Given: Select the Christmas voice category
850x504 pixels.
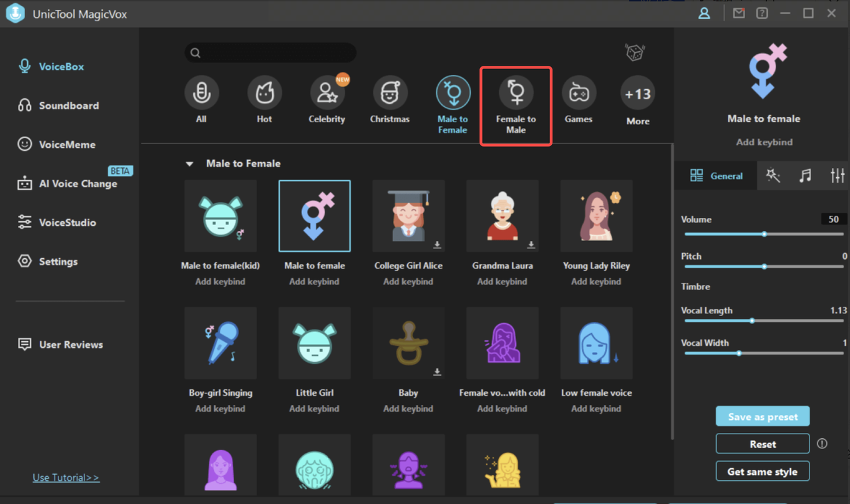Looking at the screenshot, I should pyautogui.click(x=389, y=100).
